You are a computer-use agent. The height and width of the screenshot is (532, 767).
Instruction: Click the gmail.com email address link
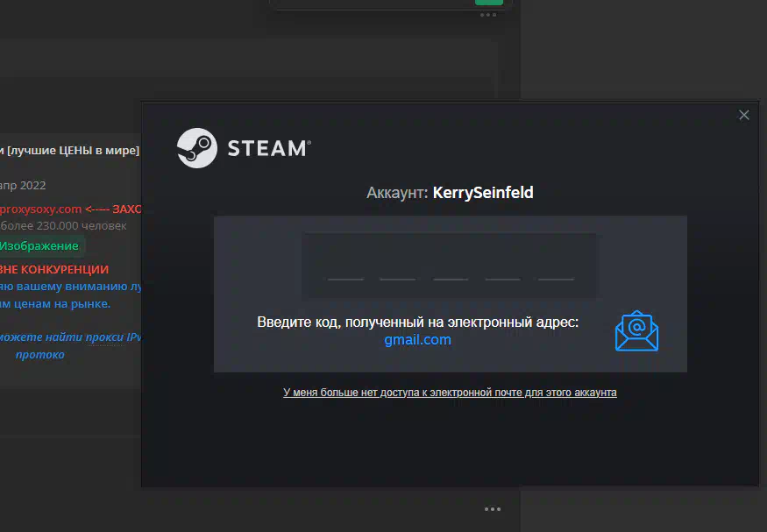point(418,340)
